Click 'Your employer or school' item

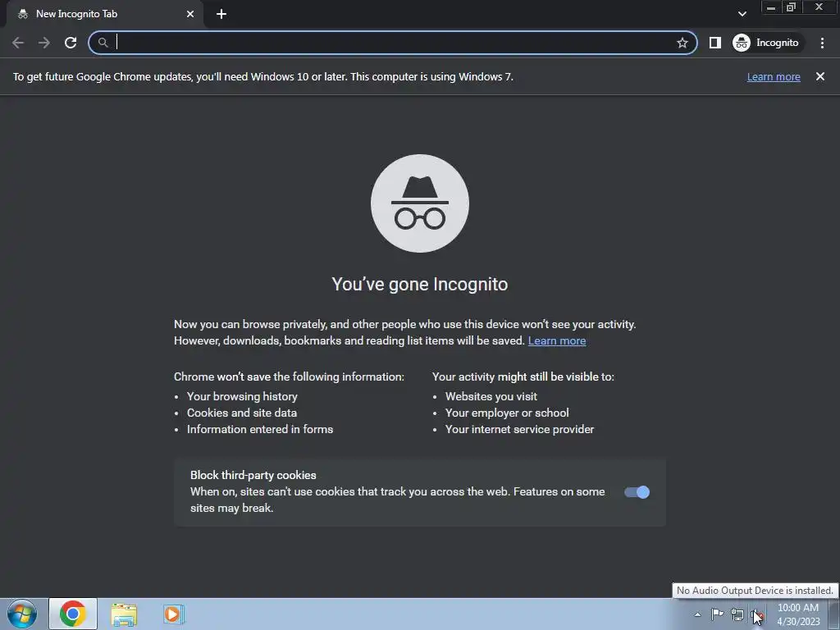(507, 413)
